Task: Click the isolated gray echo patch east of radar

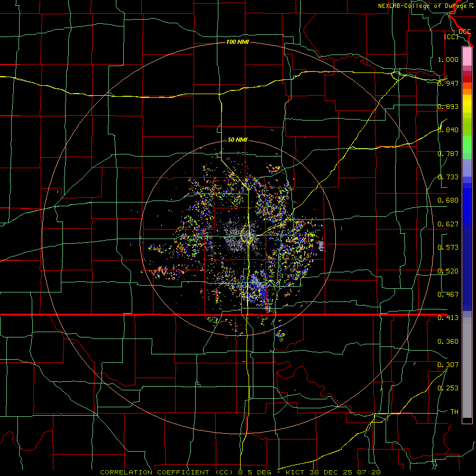Action: 321,245
